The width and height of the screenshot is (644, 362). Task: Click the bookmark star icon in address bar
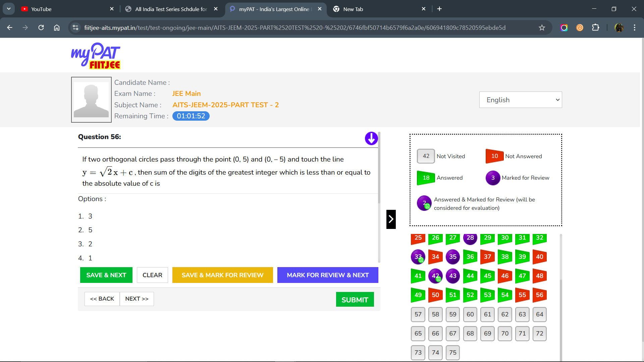click(542, 28)
